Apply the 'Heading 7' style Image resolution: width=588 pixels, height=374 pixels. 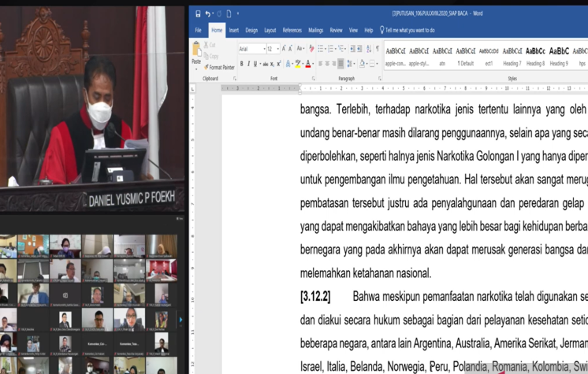click(x=512, y=56)
